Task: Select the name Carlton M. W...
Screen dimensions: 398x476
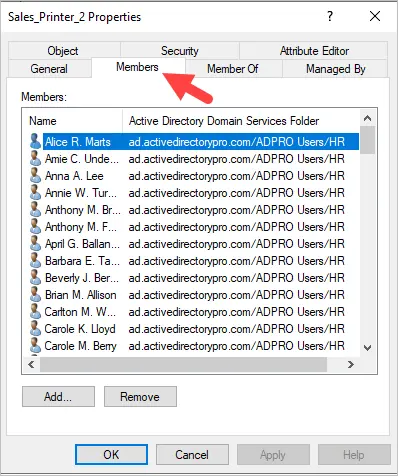Action: (80, 312)
